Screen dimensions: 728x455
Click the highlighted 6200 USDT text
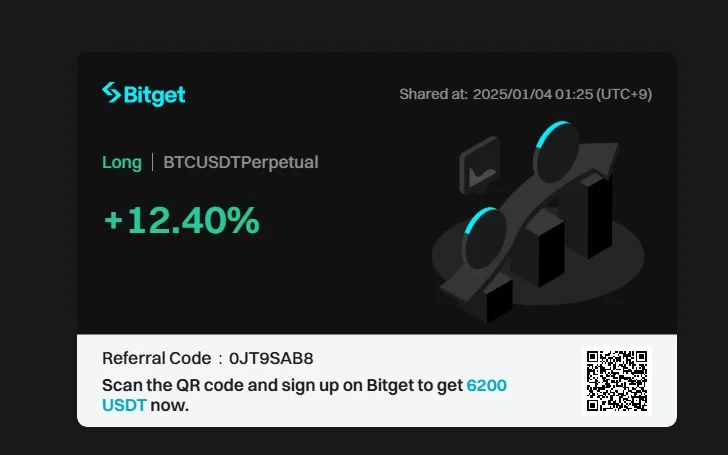pyautogui.click(x=488, y=386)
